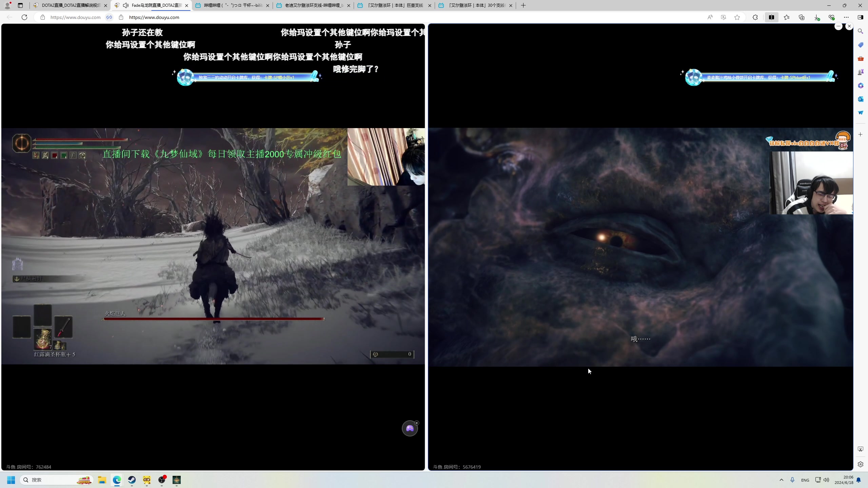View site info lock icon for the right pane
This screenshot has height=488, width=868.
point(121,17)
